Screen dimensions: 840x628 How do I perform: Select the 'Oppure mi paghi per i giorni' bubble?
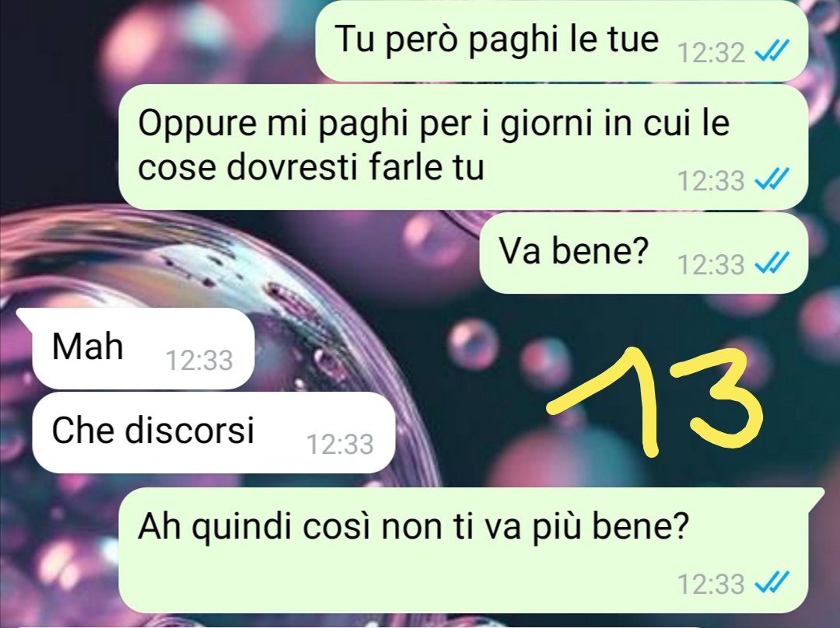click(463, 147)
